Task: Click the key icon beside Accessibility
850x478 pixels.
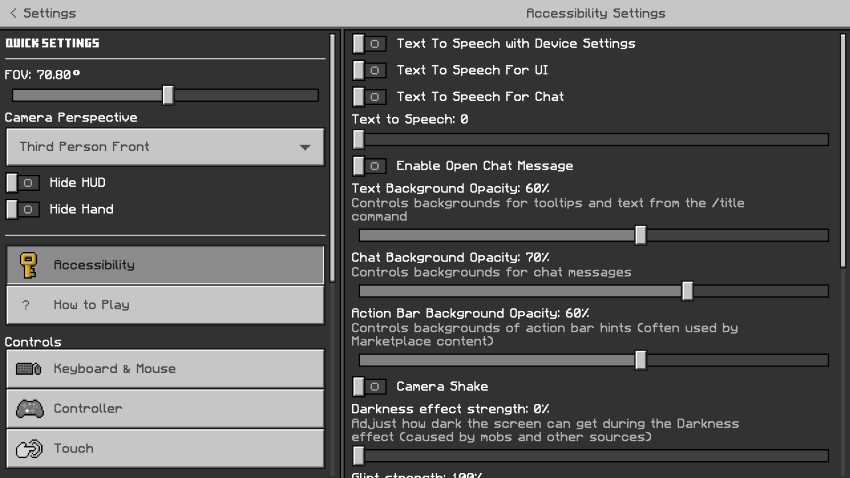Action: [28, 265]
